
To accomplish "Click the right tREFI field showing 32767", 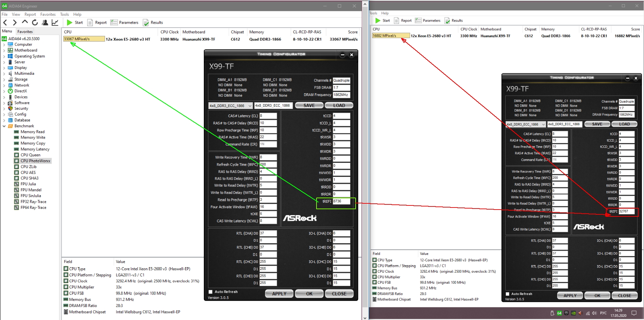I will pos(627,212).
